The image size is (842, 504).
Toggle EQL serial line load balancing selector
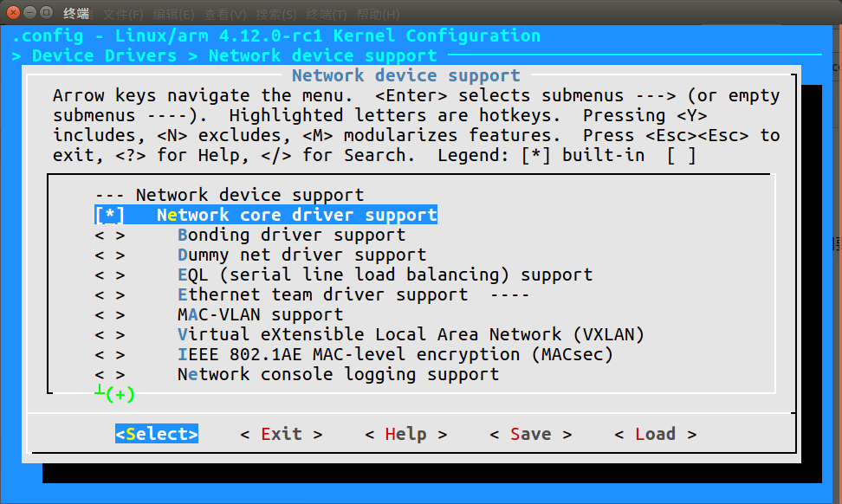pos(109,275)
